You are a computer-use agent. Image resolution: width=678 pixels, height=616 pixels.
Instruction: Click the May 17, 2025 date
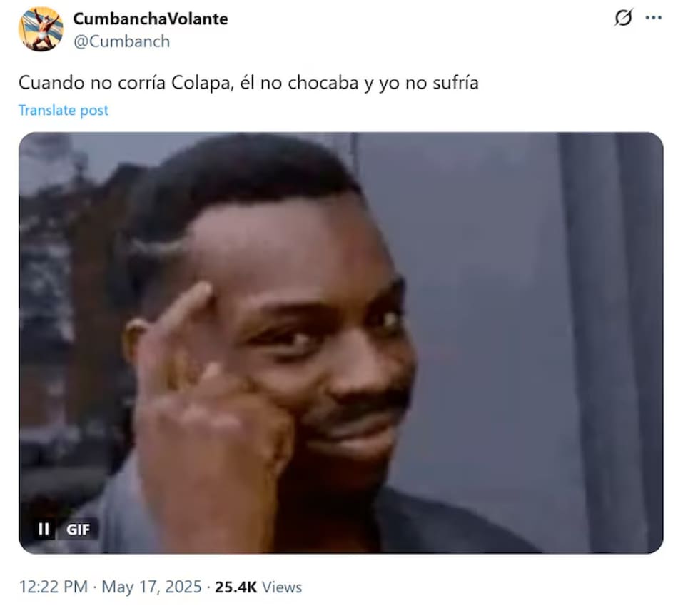(152, 587)
